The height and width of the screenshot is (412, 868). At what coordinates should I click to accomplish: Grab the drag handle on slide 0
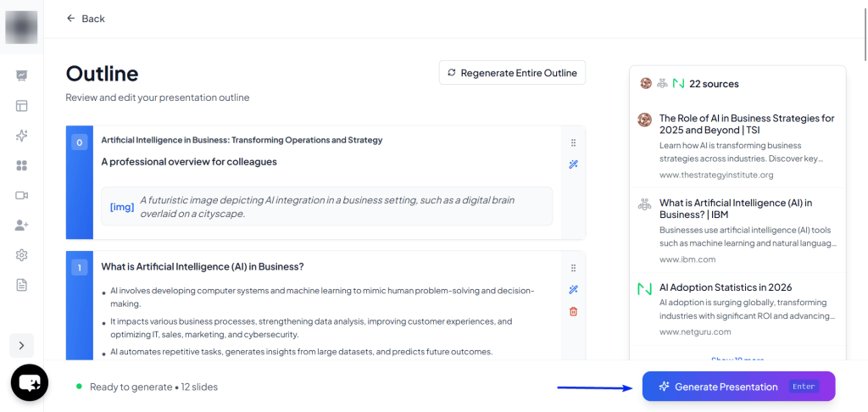click(x=573, y=142)
